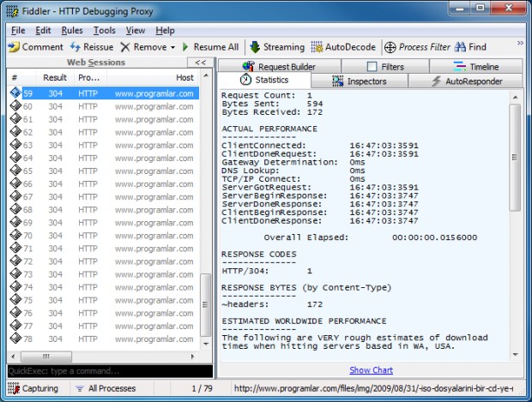
Task: Click the Request Builder tab icon
Action: [249, 67]
